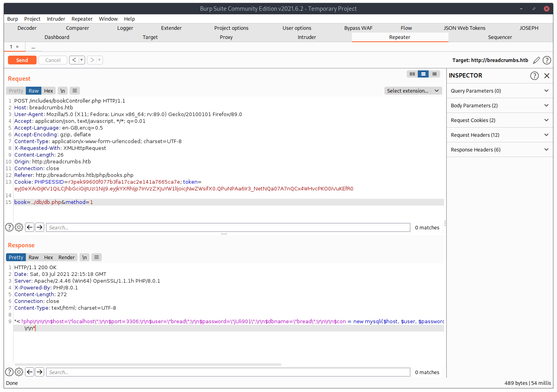Click the hamburger menu icon beside Request views
Image resolution: width=557 pixels, height=392 pixels.
(x=75, y=91)
